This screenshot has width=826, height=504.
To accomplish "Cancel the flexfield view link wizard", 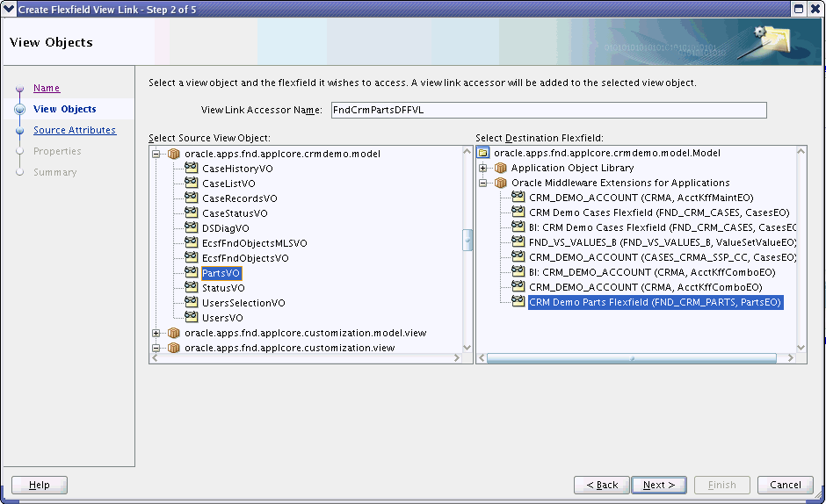I will [x=785, y=485].
